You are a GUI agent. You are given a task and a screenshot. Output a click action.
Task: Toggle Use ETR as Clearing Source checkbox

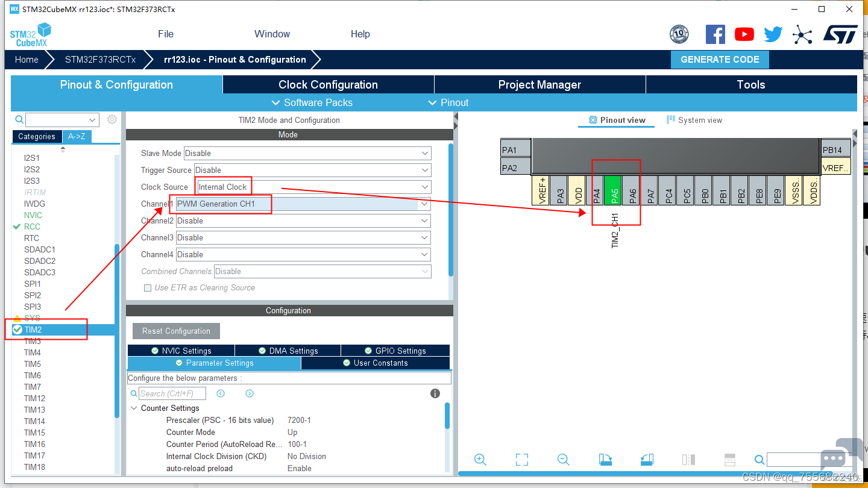pyautogui.click(x=148, y=288)
